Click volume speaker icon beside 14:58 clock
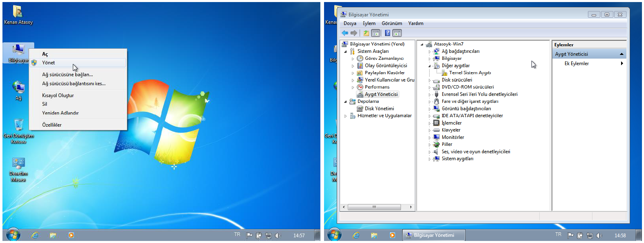This screenshot has width=644, height=243. point(599,236)
